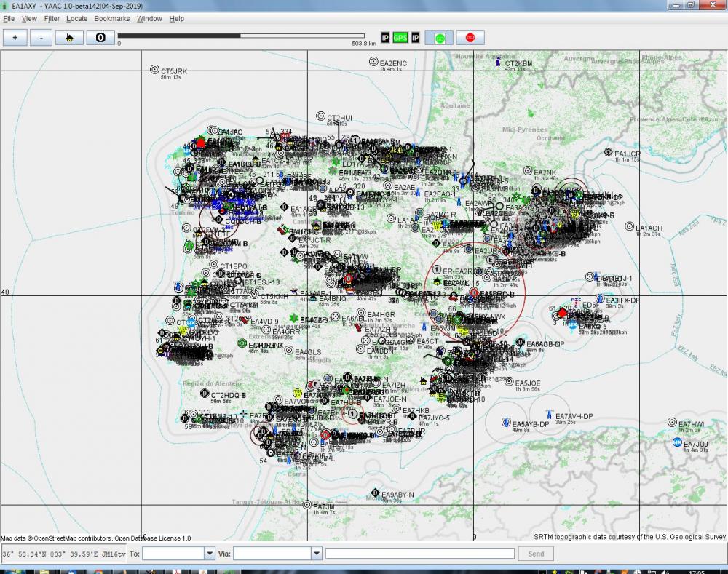The width and height of the screenshot is (728, 574).
Task: Expand the Via: path dropdown
Action: (x=316, y=554)
